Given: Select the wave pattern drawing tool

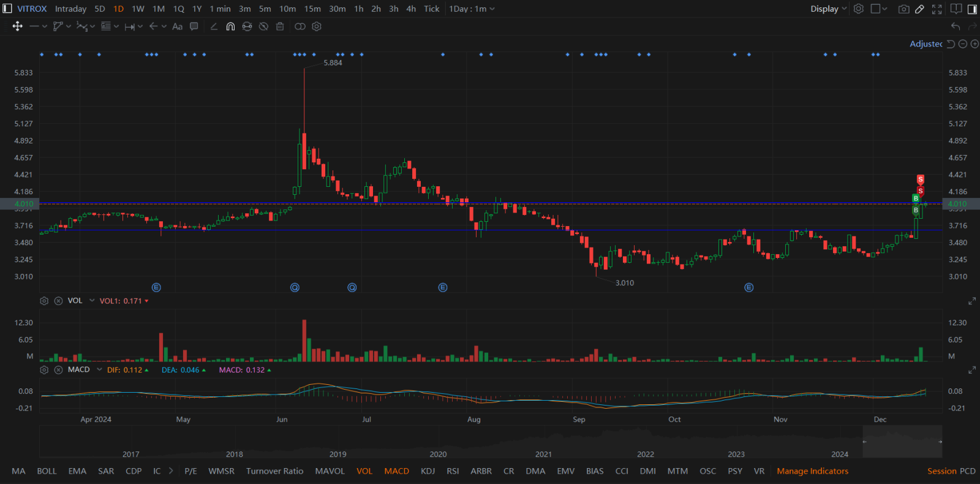Looking at the screenshot, I should point(82,26).
